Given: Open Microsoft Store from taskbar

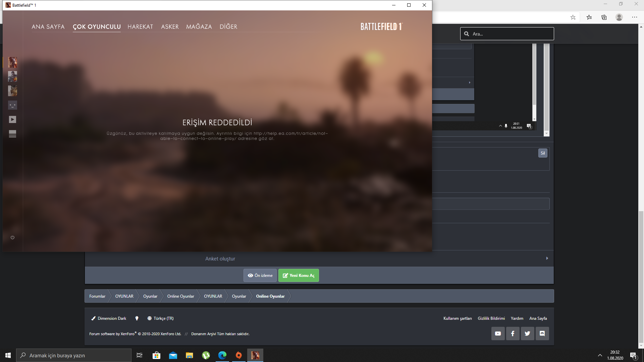Looking at the screenshot, I should (156, 355).
